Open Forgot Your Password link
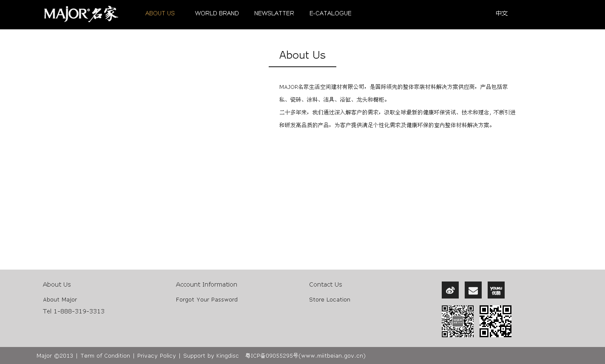Viewport: 605px width, 364px height. pyautogui.click(x=207, y=299)
